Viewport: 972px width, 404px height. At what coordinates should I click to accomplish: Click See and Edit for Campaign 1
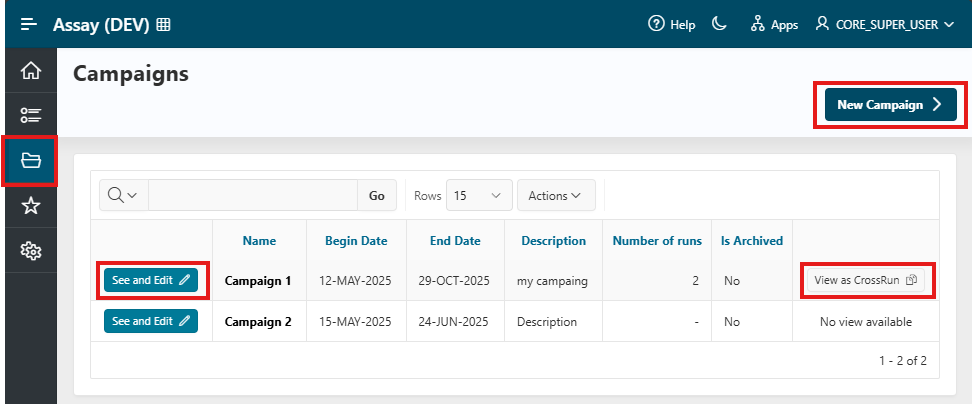[x=151, y=280]
